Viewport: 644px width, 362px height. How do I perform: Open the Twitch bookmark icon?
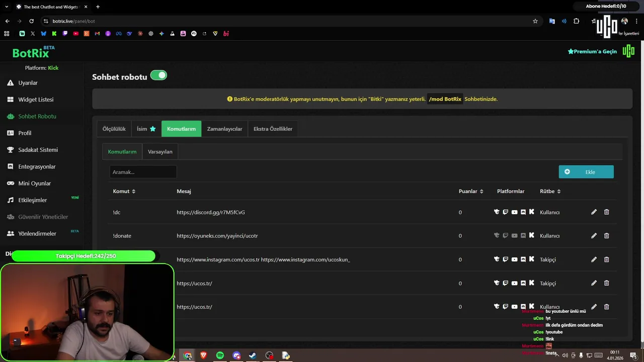pos(65,34)
